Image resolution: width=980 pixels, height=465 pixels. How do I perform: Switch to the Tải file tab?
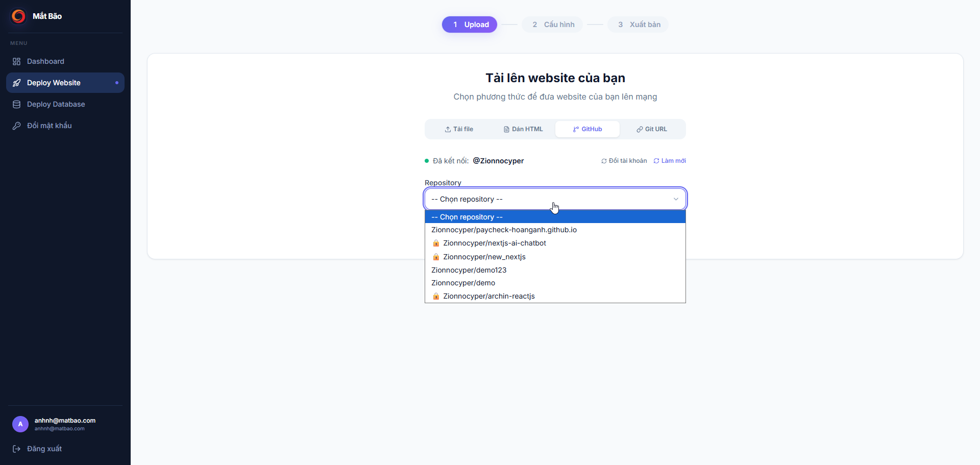coord(459,129)
